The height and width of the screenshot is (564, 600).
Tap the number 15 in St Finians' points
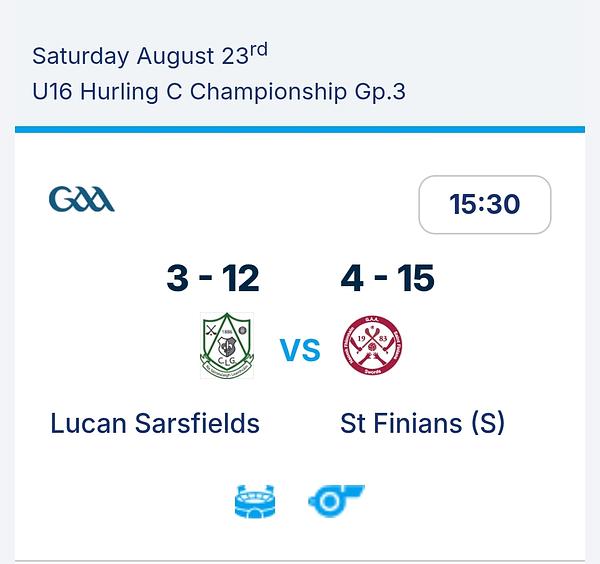click(416, 278)
